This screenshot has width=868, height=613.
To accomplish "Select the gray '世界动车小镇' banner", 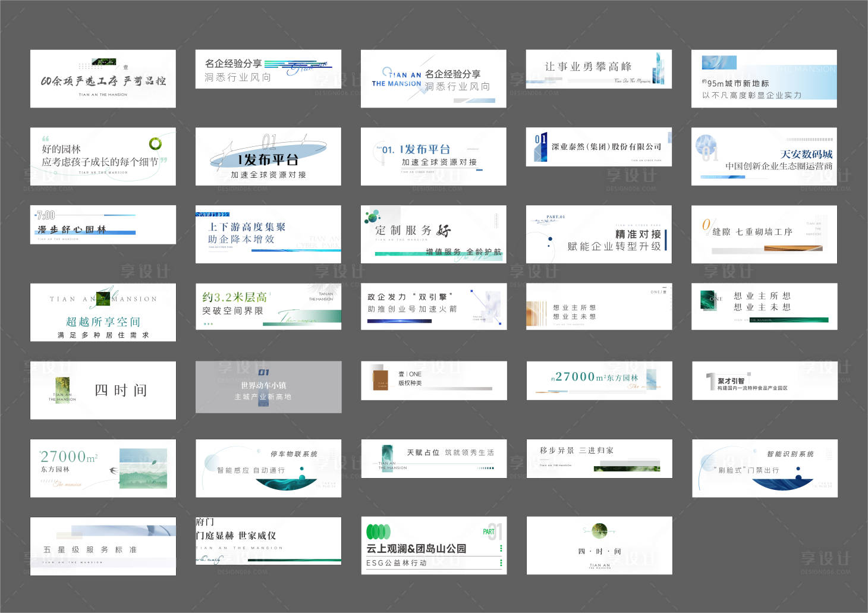I will tap(268, 387).
